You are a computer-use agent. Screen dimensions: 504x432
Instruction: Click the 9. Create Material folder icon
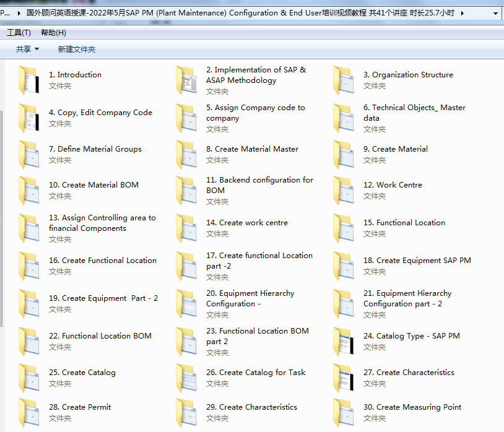344,155
